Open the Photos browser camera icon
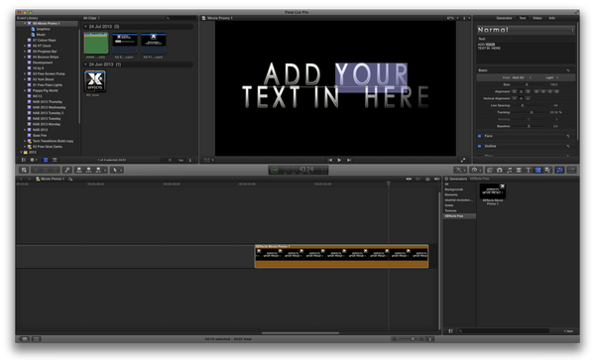This screenshot has width=595, height=364. coord(500,170)
